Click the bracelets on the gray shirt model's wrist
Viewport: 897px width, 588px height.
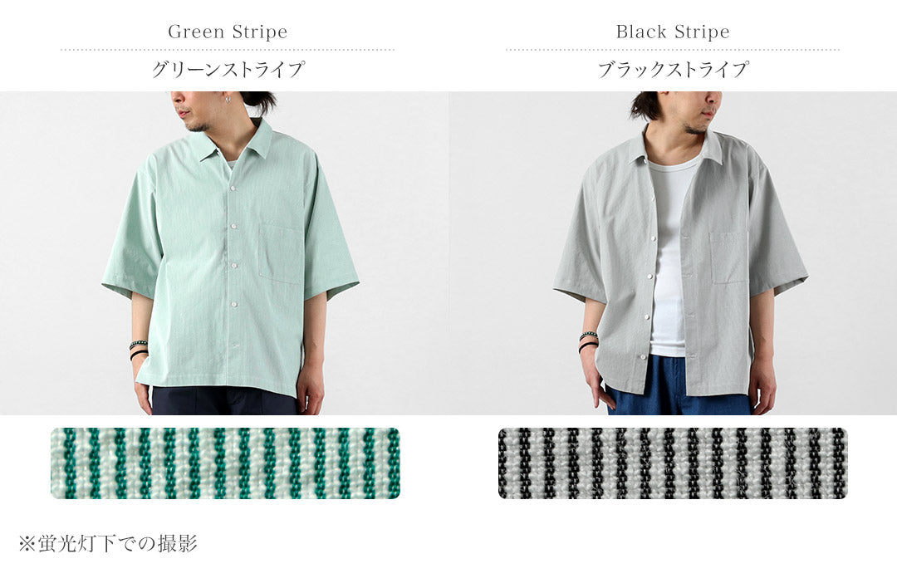tap(588, 341)
